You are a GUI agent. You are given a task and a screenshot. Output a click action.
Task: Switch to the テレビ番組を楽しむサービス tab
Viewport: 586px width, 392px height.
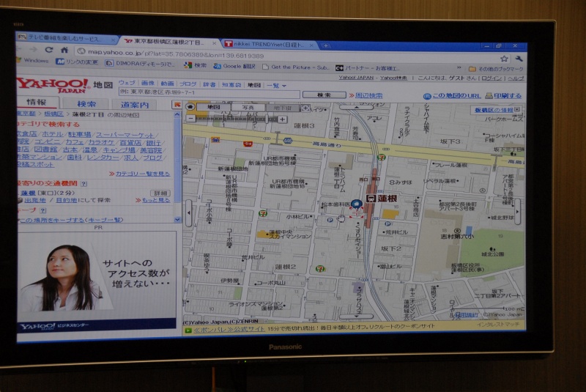click(x=64, y=38)
